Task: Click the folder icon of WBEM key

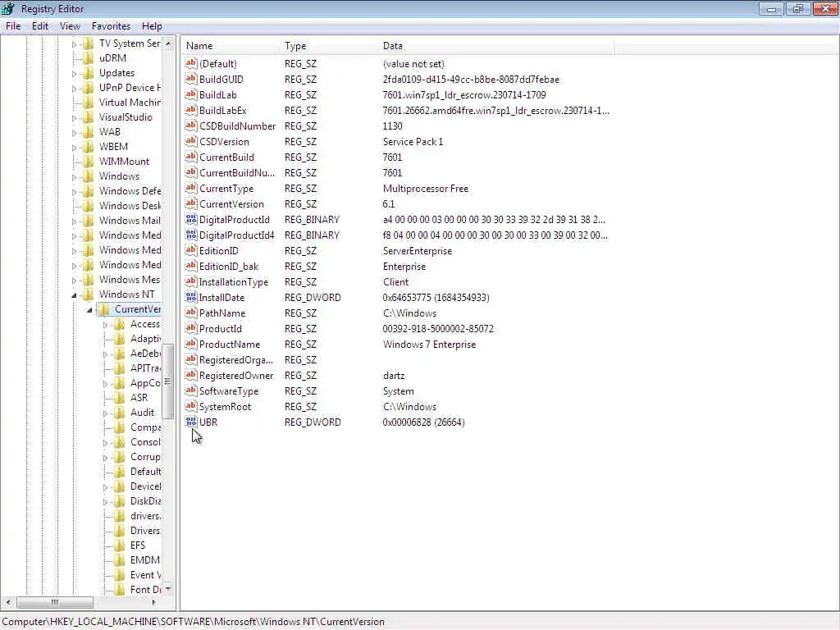Action: 89,146
